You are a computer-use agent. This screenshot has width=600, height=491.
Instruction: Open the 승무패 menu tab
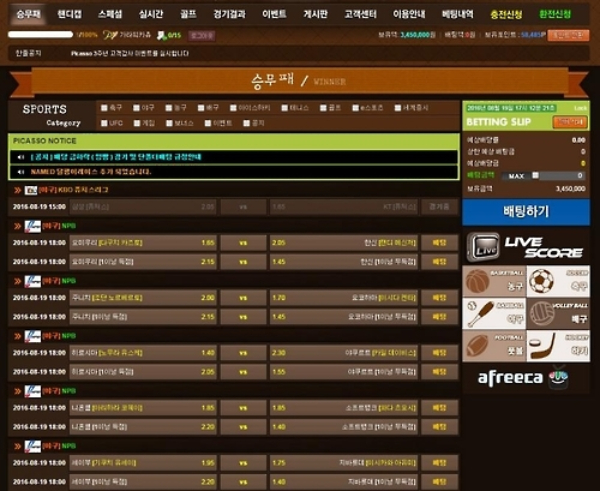coord(28,14)
